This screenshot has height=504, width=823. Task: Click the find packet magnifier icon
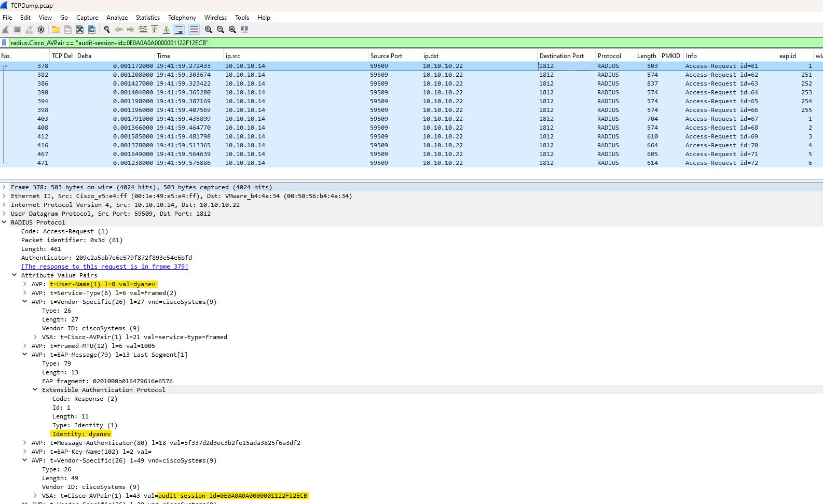(107, 30)
